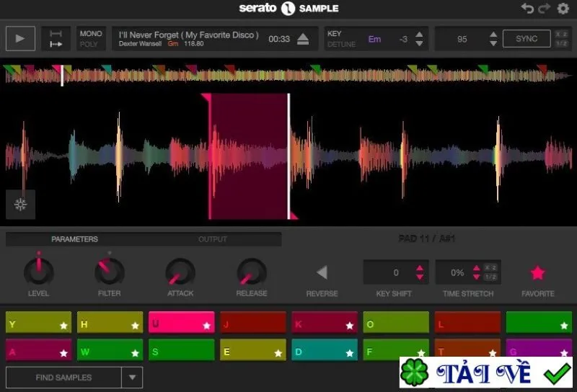This screenshot has height=392, width=577.
Task: Increase key with up arrow
Action: coord(419,35)
